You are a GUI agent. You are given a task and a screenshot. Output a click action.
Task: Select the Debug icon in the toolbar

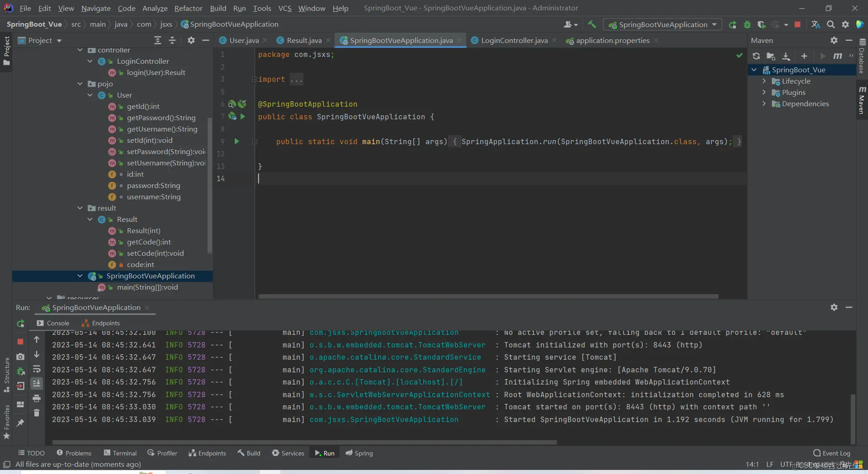point(748,25)
